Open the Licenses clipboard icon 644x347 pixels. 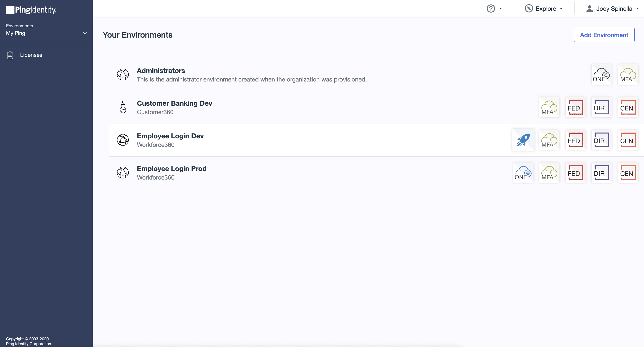coord(10,55)
